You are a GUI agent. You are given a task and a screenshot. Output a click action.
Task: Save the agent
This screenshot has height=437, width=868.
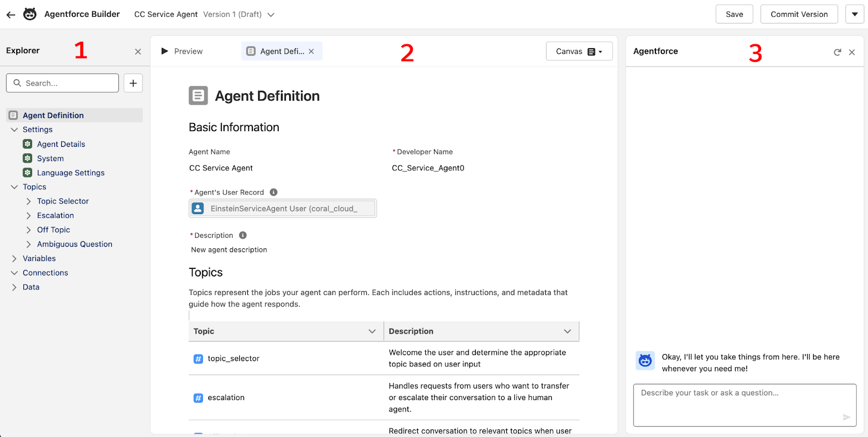click(734, 14)
